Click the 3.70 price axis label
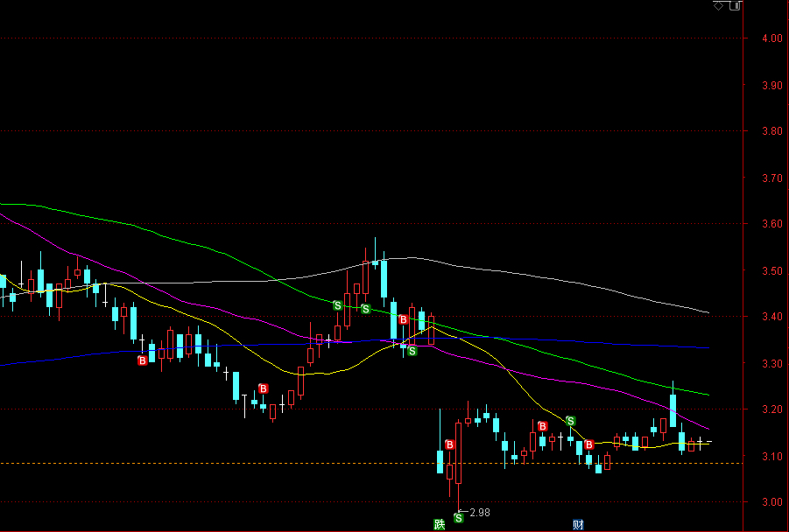Viewport: 789px width, 532px height. pos(772,178)
